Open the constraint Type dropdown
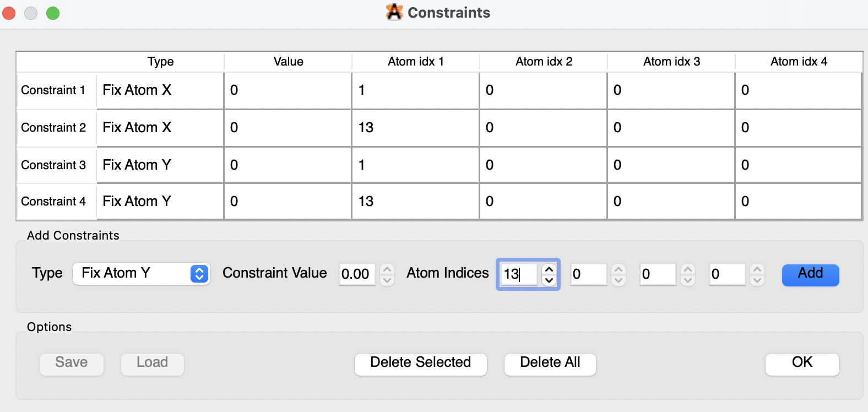Screen dimensions: 868x412 tap(141, 274)
